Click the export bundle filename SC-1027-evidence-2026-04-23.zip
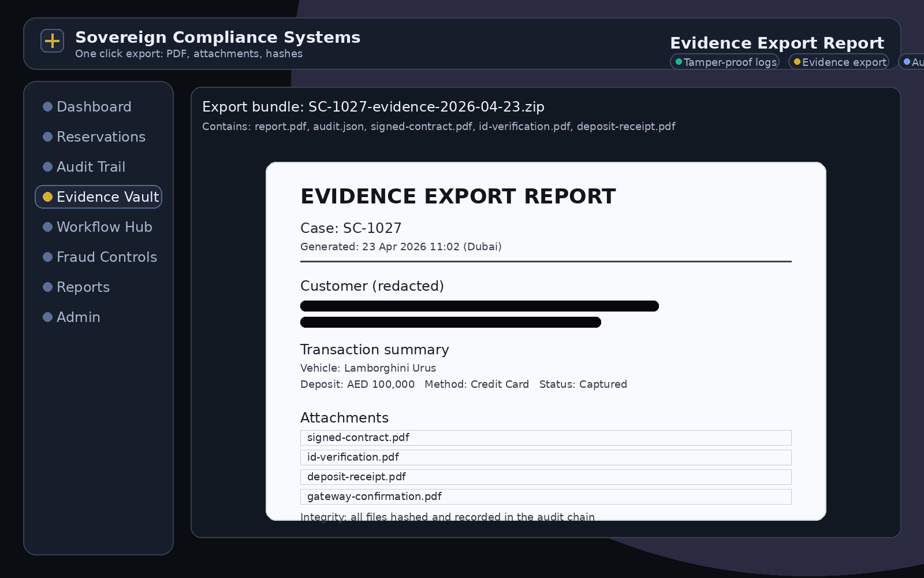This screenshot has height=578, width=924. [x=427, y=106]
